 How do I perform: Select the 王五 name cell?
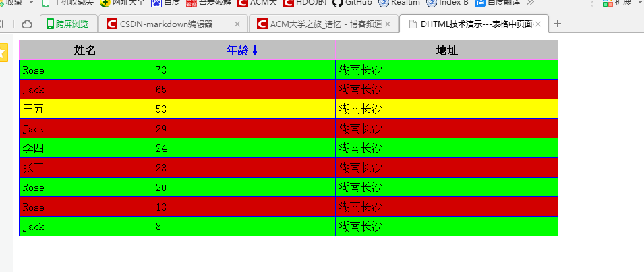(86, 109)
